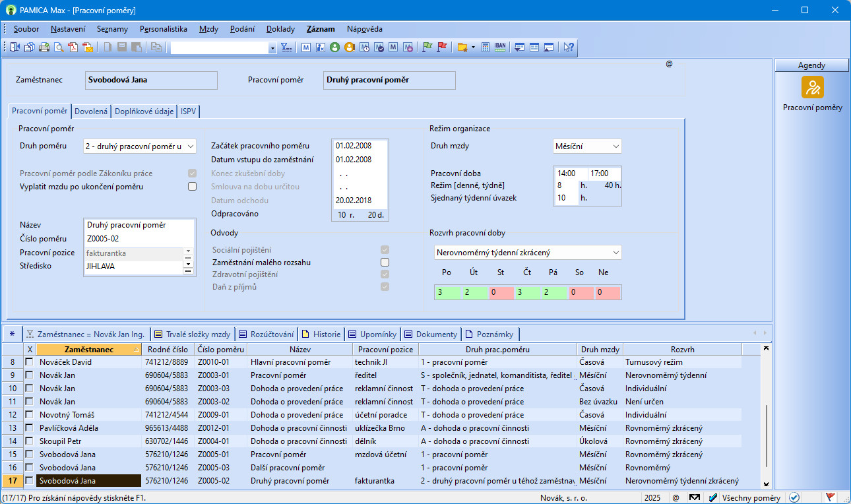Screen dimensions: 851x504
Task: Open the Rozvrh pracovní doby dropdown
Action: [615, 253]
